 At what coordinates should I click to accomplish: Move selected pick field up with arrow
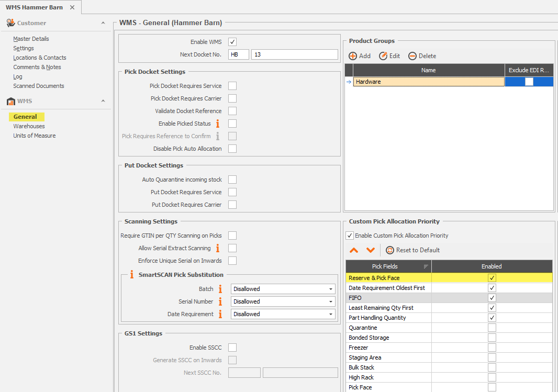click(x=354, y=250)
